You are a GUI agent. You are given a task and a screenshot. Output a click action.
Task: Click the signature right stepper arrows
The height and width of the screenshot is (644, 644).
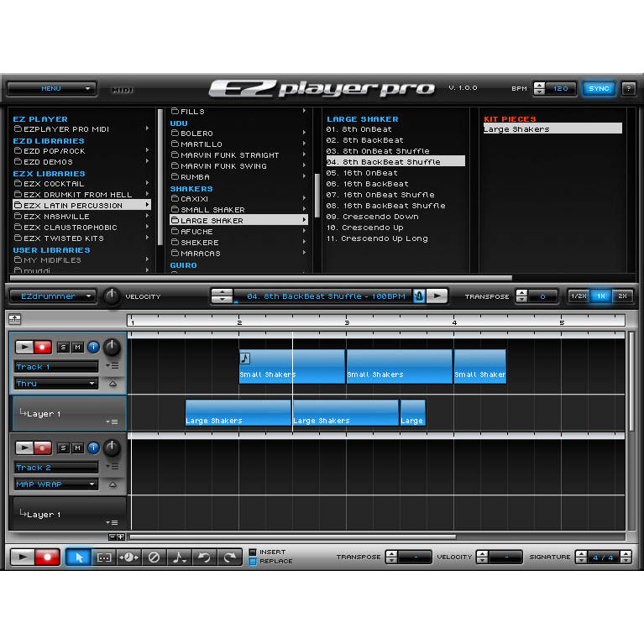(626, 557)
